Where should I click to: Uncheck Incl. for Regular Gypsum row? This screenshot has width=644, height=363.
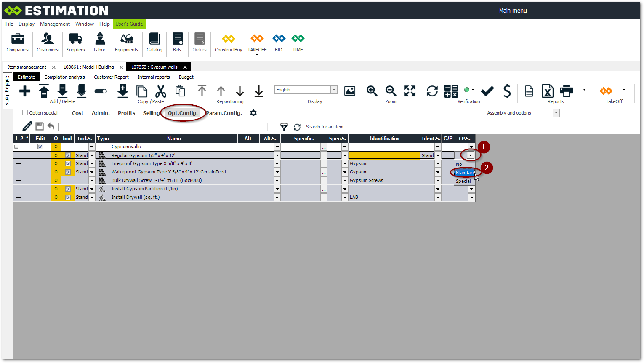[x=68, y=155]
